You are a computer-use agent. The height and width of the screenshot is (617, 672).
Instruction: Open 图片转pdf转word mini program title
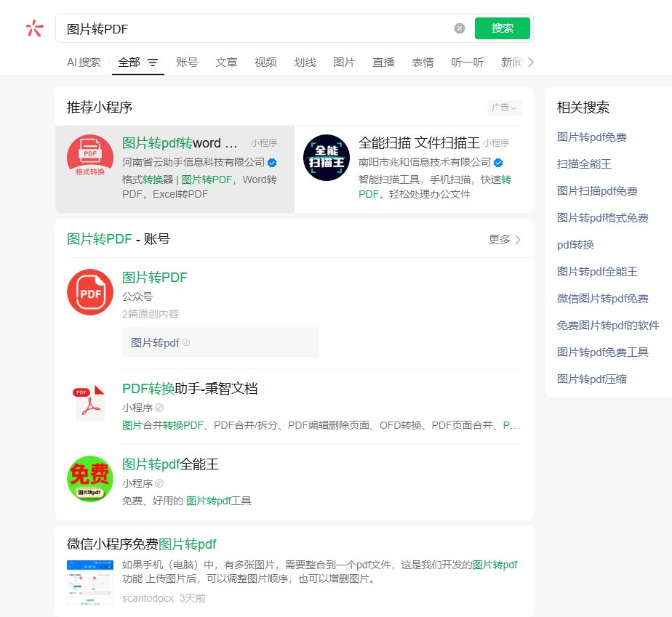pos(180,143)
